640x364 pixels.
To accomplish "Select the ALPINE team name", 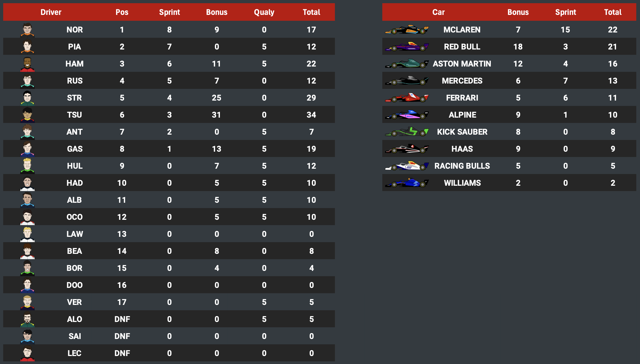I will click(x=462, y=115).
